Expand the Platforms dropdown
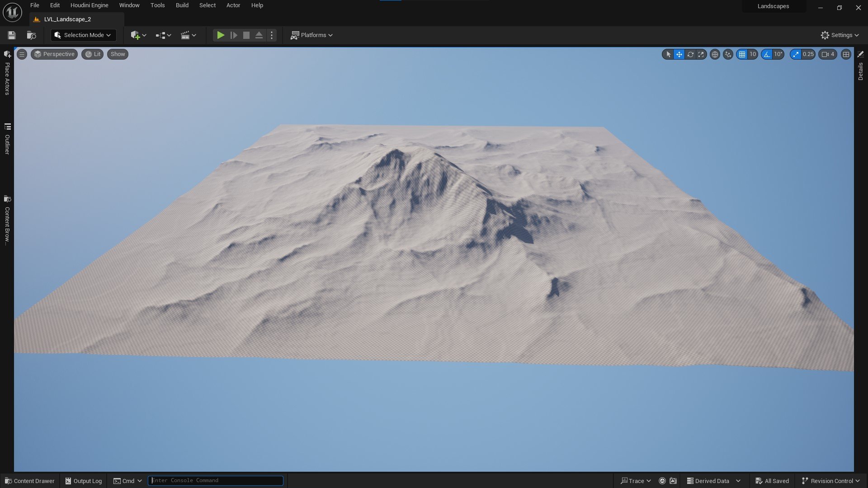 tap(311, 35)
